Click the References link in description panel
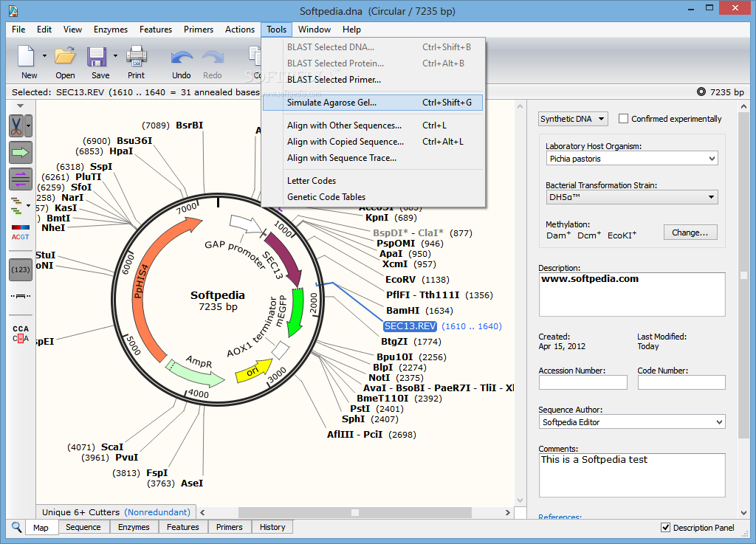The height and width of the screenshot is (544, 756). click(560, 517)
